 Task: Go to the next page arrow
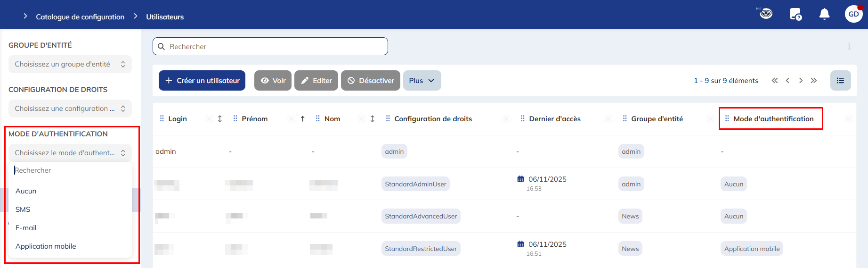pyautogui.click(x=801, y=81)
